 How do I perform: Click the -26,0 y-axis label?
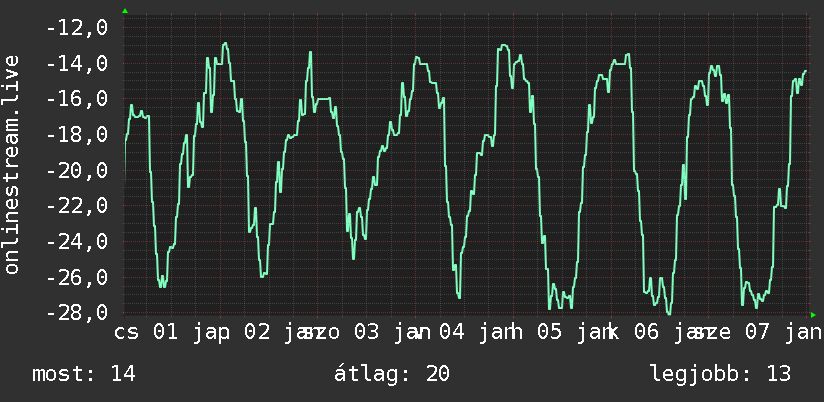coord(77,277)
